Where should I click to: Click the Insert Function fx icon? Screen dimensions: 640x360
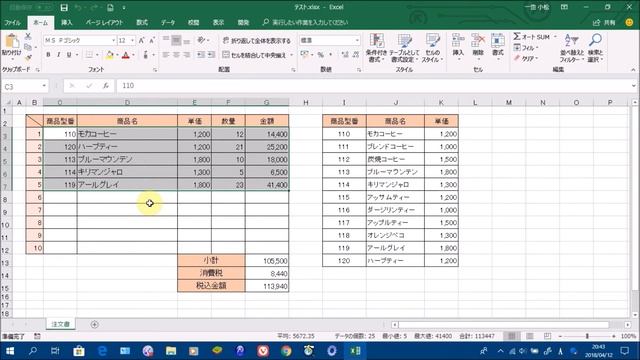(106, 86)
